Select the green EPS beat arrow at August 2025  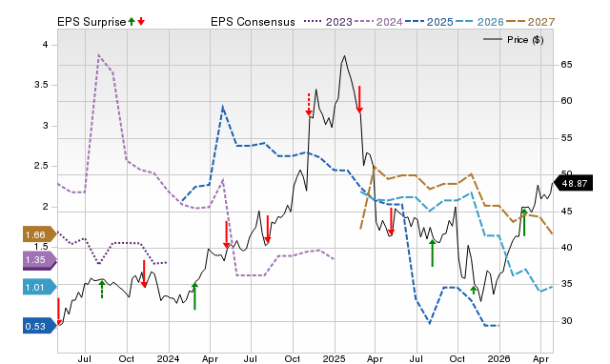click(x=432, y=253)
